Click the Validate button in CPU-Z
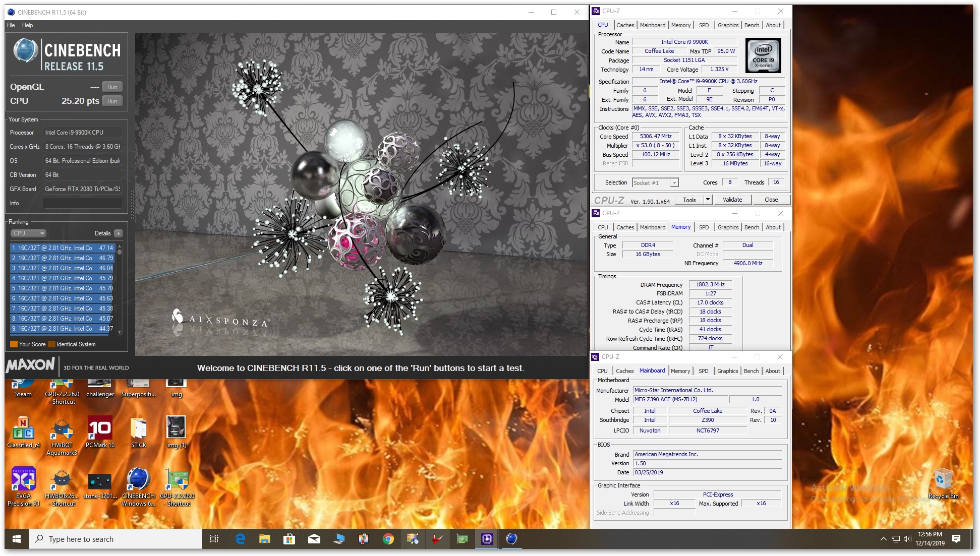Image resolution: width=980 pixels, height=556 pixels. click(732, 200)
